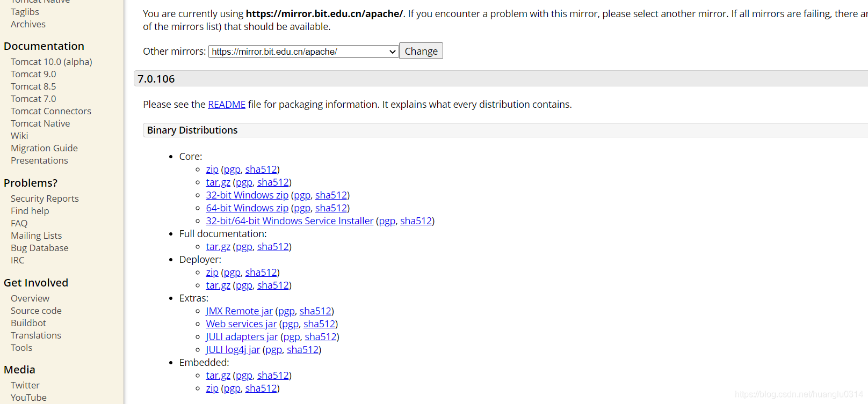Open Twitter media link
Viewport: 868px width, 404px height.
click(x=25, y=385)
